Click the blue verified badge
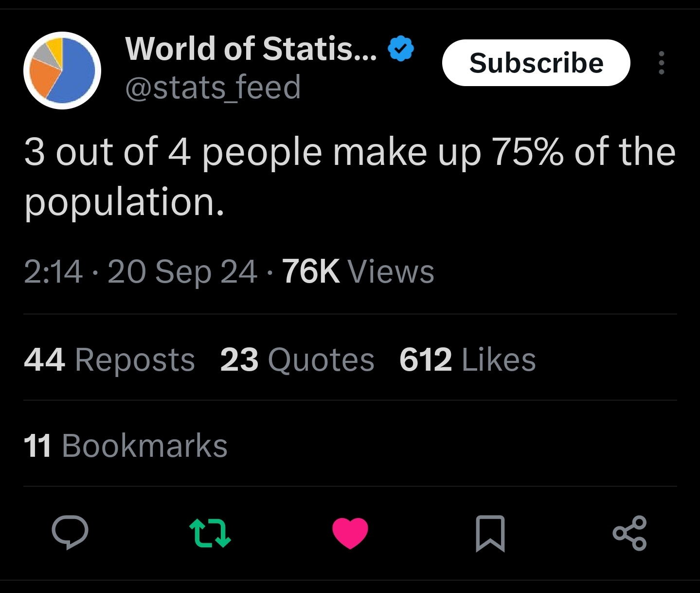Image resolution: width=700 pixels, height=593 pixels. 400,48
